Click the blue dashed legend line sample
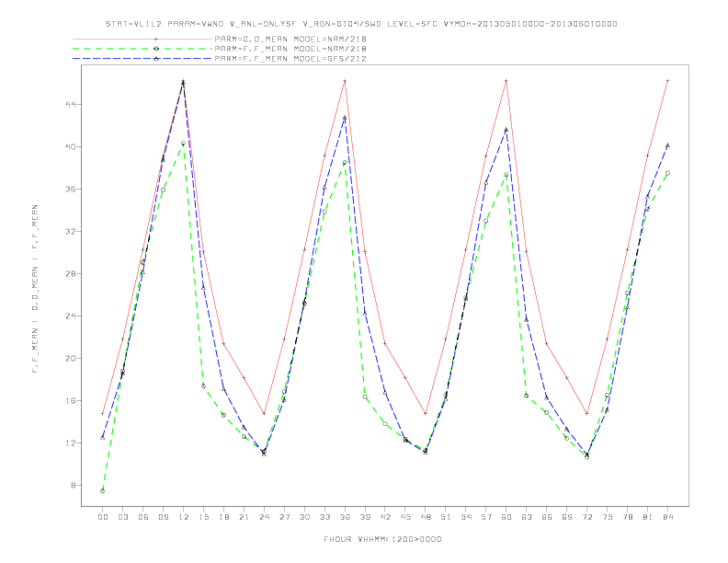This screenshot has height=563, width=728. pyautogui.click(x=142, y=59)
